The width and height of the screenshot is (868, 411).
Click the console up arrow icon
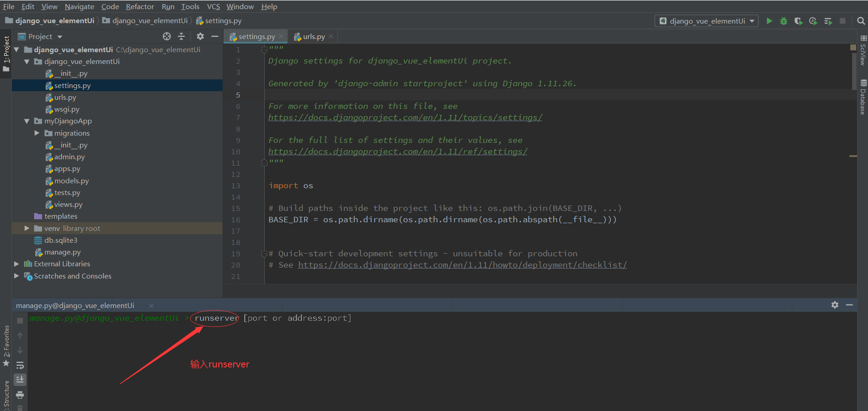coord(20,336)
